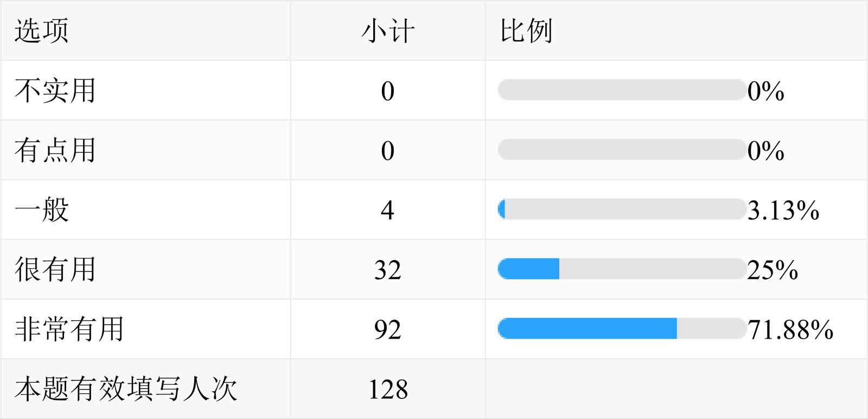
Task: Click the 一般 option label
Action: [x=42, y=210]
